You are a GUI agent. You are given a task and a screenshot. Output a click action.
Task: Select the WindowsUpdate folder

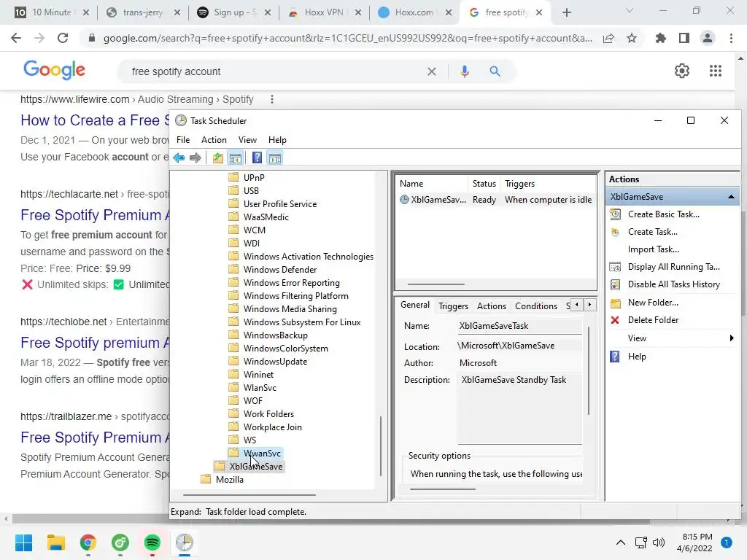point(275,362)
